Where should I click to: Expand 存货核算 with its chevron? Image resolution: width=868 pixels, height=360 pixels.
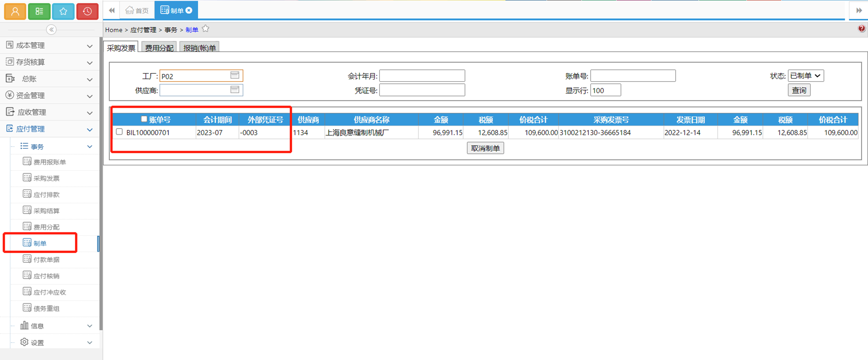coord(90,63)
